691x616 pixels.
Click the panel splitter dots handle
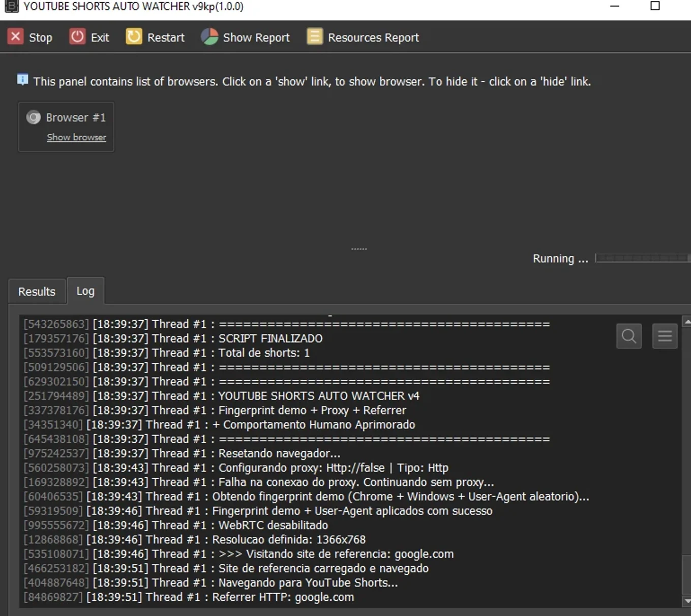click(x=359, y=249)
